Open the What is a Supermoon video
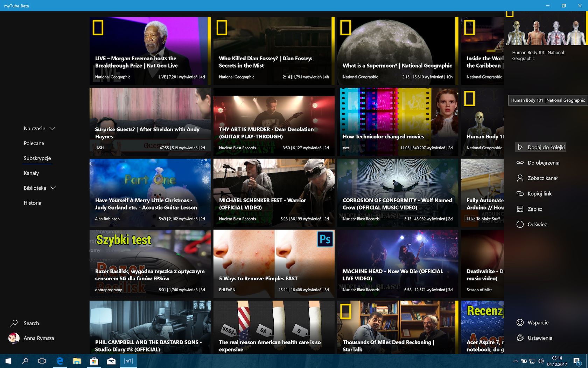The height and width of the screenshot is (368, 588). [x=398, y=51]
